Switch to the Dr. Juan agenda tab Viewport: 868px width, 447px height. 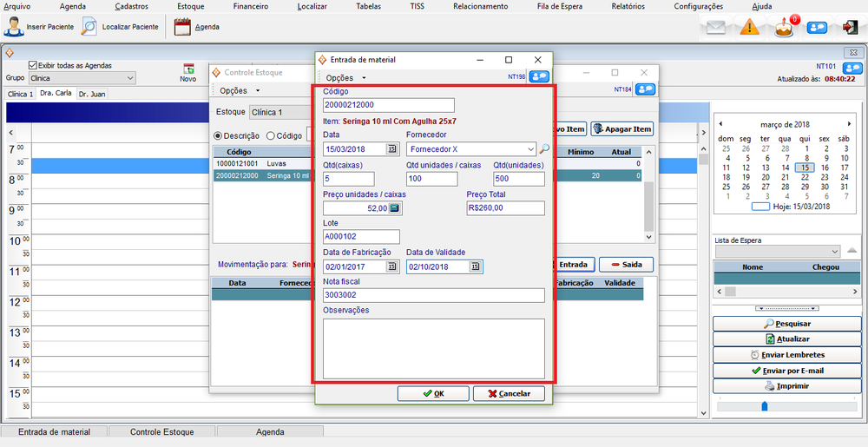point(92,94)
